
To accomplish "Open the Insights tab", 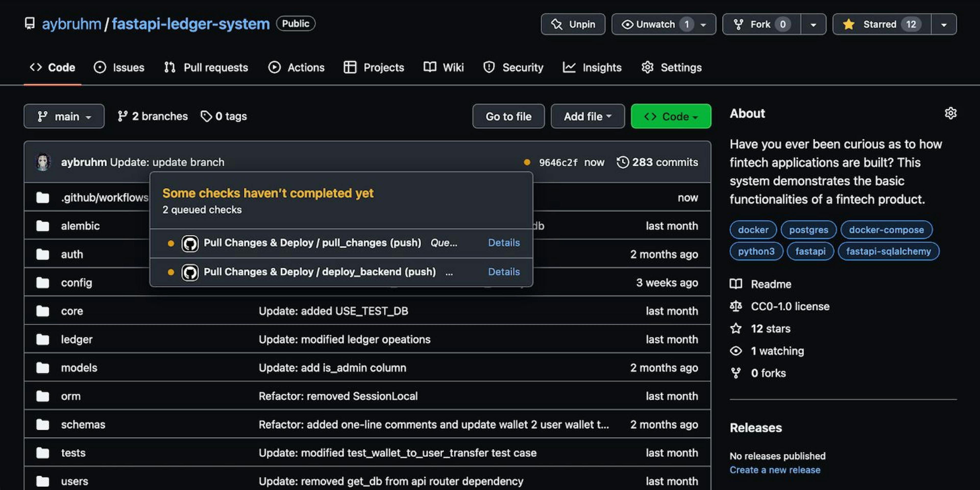I will click(x=592, y=67).
